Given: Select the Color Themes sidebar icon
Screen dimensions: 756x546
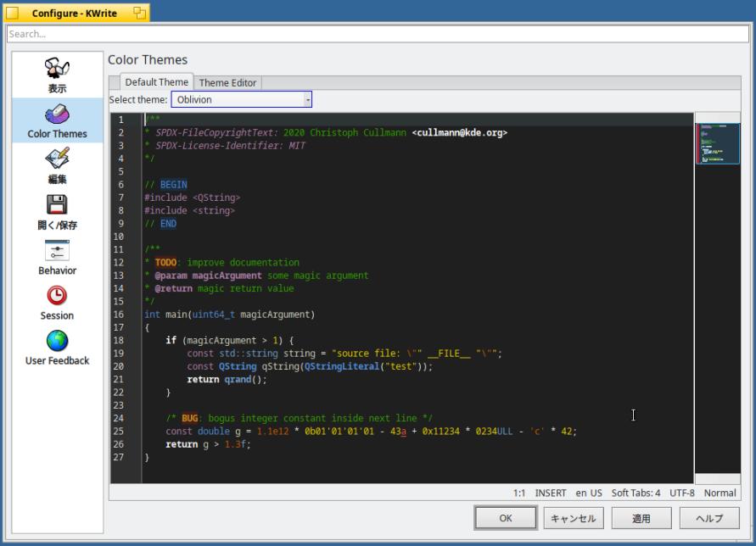Looking at the screenshot, I should pos(57,120).
